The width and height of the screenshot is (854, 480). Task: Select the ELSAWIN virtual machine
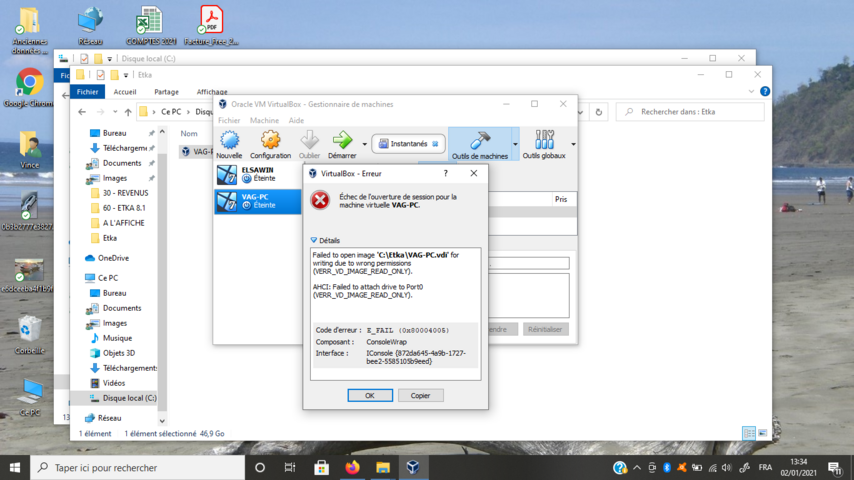(258, 174)
